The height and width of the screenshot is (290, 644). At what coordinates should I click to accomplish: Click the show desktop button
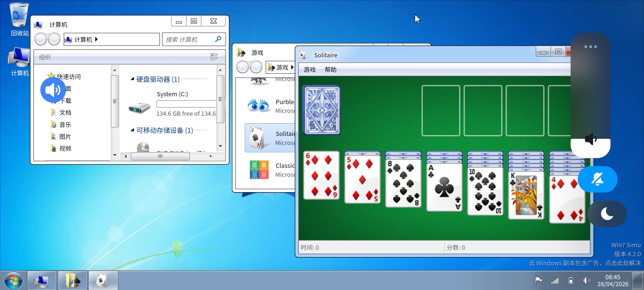[637, 280]
